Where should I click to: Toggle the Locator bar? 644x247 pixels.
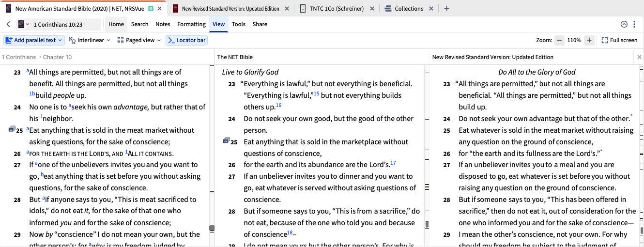pyautogui.click(x=187, y=40)
